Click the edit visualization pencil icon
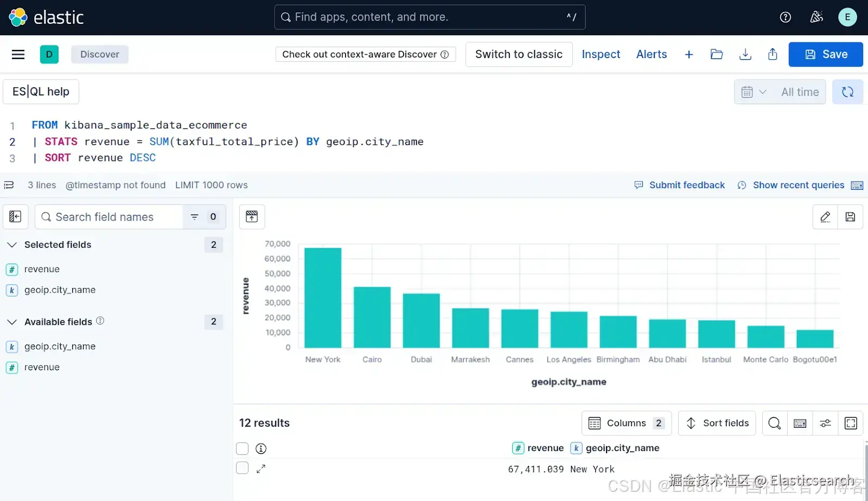The image size is (868, 501). click(825, 217)
